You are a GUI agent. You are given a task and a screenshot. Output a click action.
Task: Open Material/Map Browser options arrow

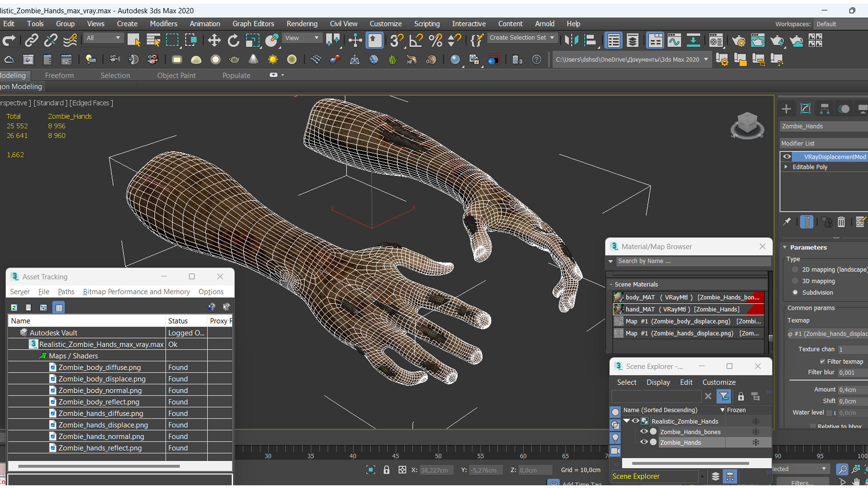click(611, 261)
